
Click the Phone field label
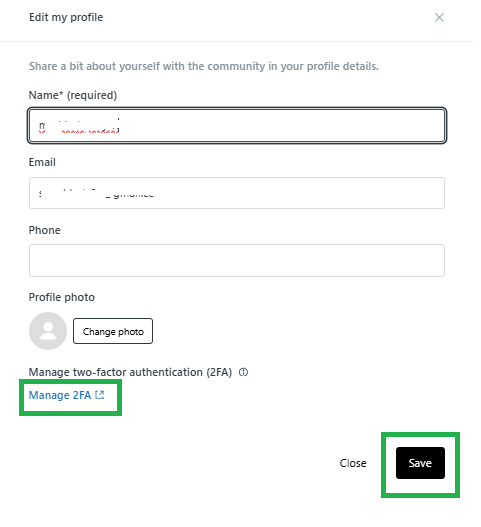click(x=44, y=230)
